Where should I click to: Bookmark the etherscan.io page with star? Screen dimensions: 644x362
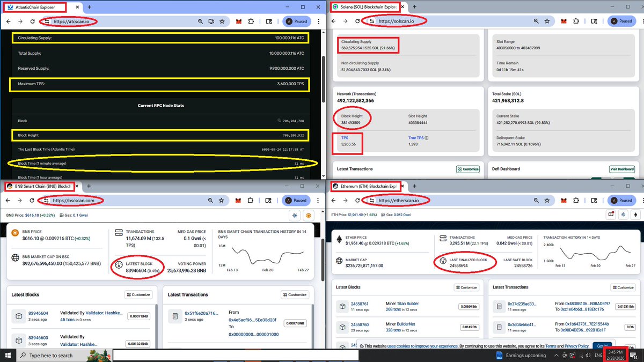pos(547,200)
